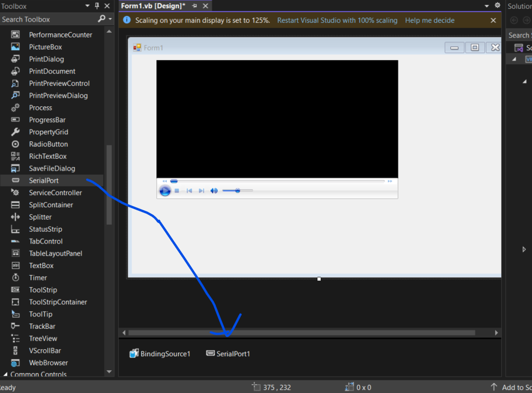Screen dimensions: 532x393
Task: Pick the ServiceController icon
Action: 15,193
